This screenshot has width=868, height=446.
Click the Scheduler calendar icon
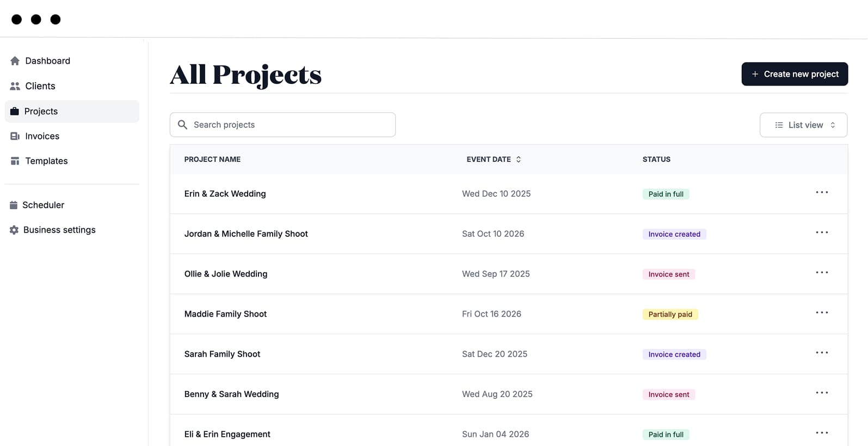[14, 205]
